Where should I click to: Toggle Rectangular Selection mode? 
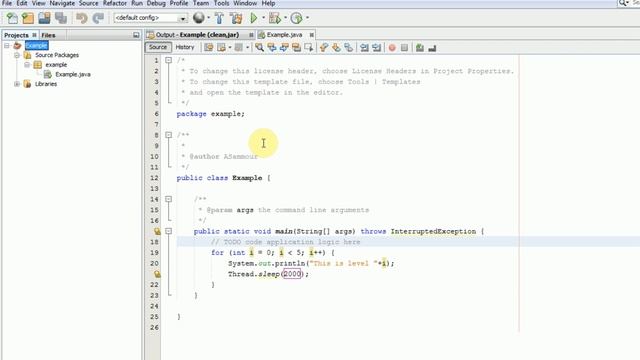(x=309, y=48)
